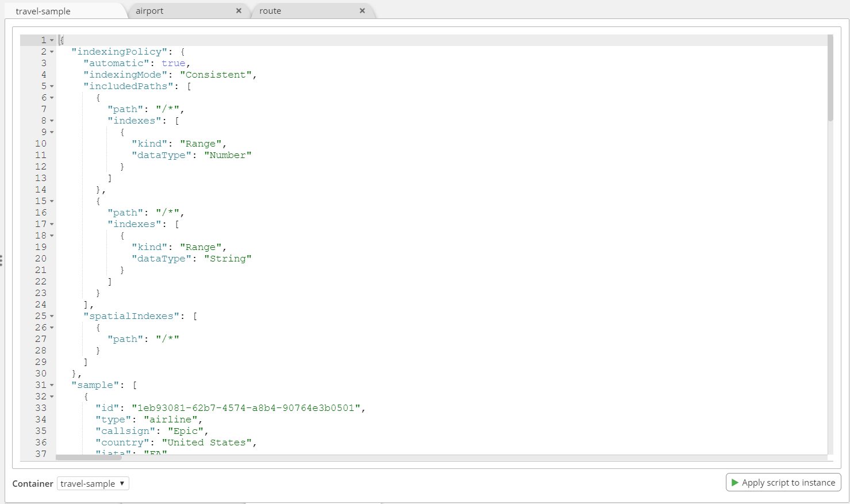The image size is (850, 504).
Task: Click the green play icon in Apply button
Action: click(735, 482)
